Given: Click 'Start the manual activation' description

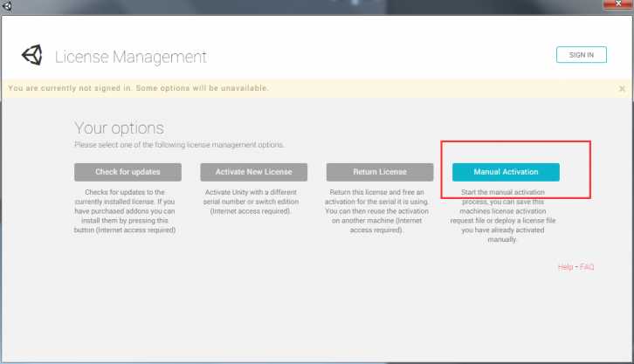Looking at the screenshot, I should point(503,216).
